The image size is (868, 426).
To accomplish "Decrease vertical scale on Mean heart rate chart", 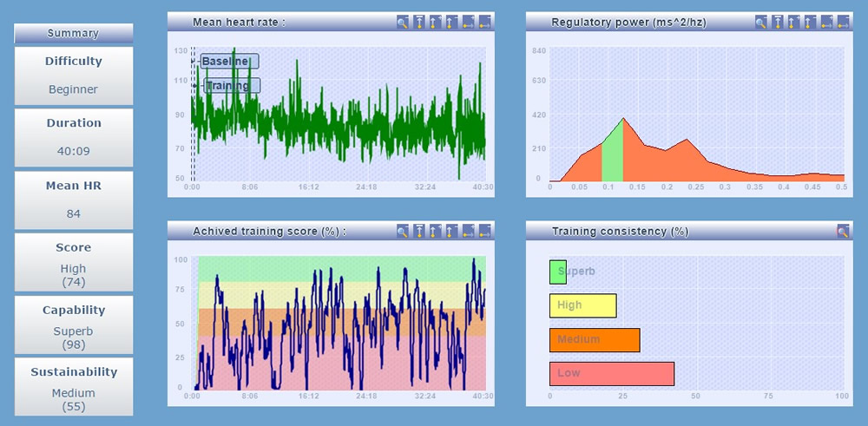I will (x=451, y=22).
